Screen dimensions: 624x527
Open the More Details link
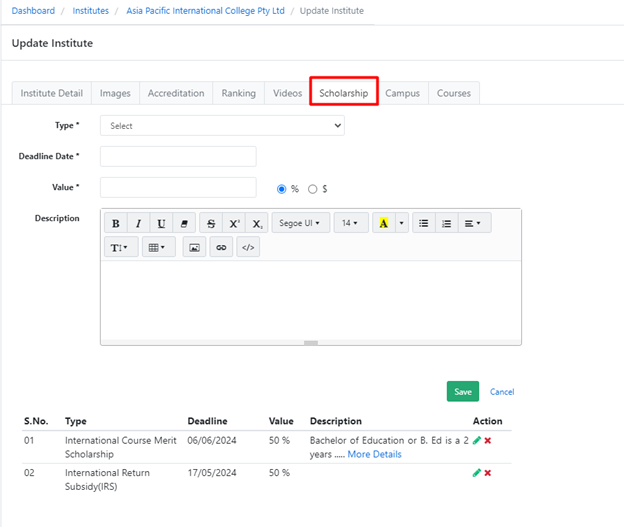coord(374,454)
